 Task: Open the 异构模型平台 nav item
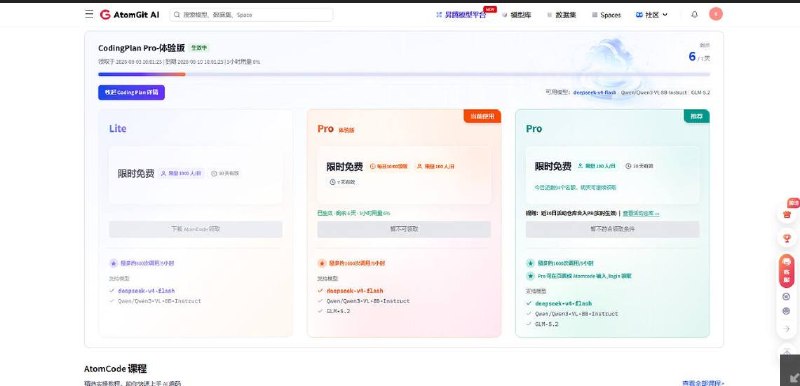(x=461, y=15)
